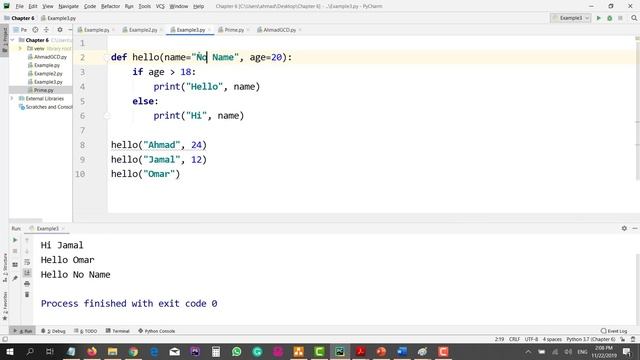
Task: Locate current file with the Project panel target icon
Action: [36, 30]
